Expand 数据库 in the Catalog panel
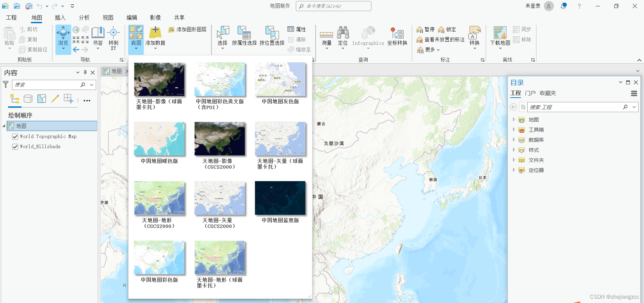Viewport: 644px width, 303px height. point(514,140)
